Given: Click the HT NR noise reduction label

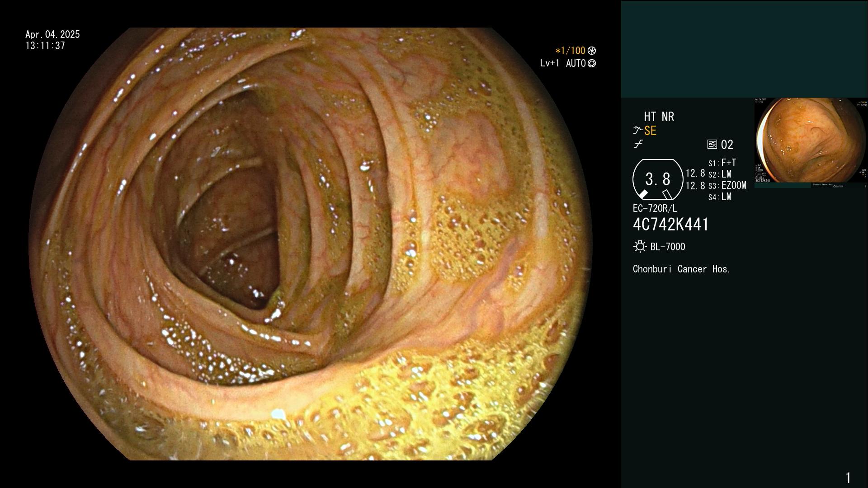Looking at the screenshot, I should point(659,117).
